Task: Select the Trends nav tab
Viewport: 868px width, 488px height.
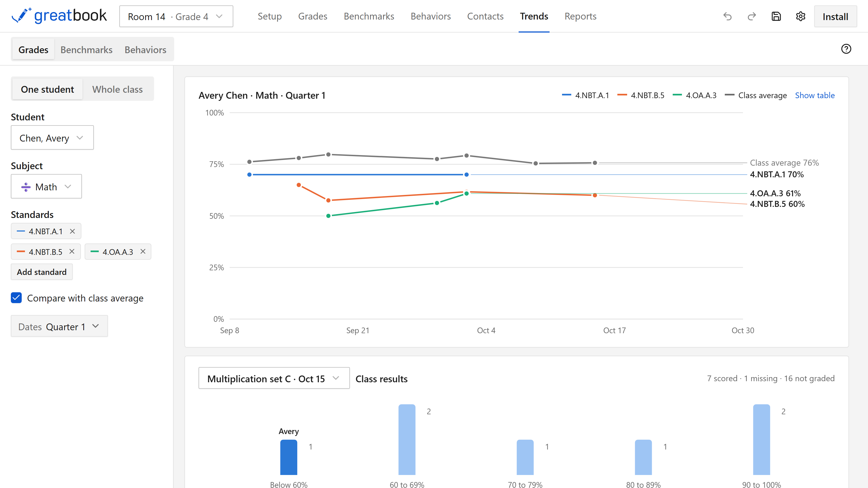Action: point(534,16)
